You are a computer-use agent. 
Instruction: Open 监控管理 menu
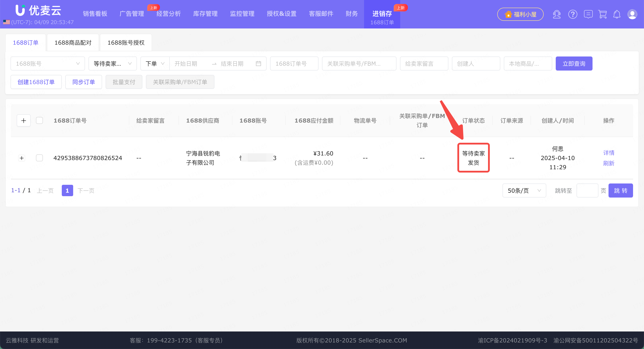click(x=242, y=14)
